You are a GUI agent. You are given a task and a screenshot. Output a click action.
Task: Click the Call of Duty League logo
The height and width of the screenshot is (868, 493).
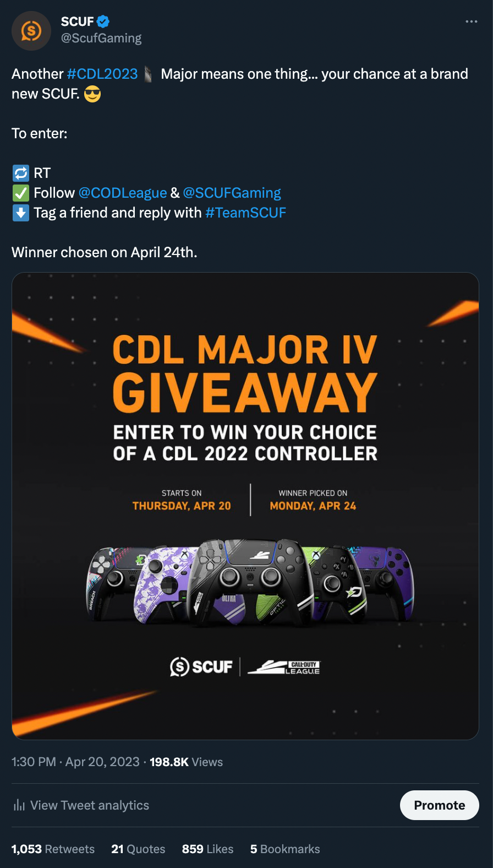(284, 668)
